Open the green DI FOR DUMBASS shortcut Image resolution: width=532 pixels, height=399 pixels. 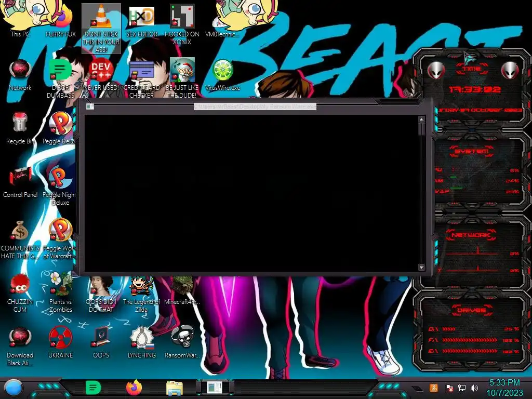click(60, 79)
